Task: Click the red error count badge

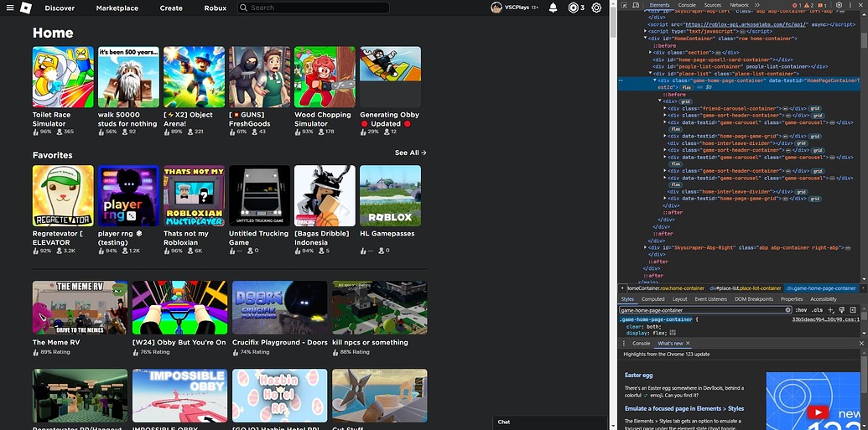Action: point(797,6)
